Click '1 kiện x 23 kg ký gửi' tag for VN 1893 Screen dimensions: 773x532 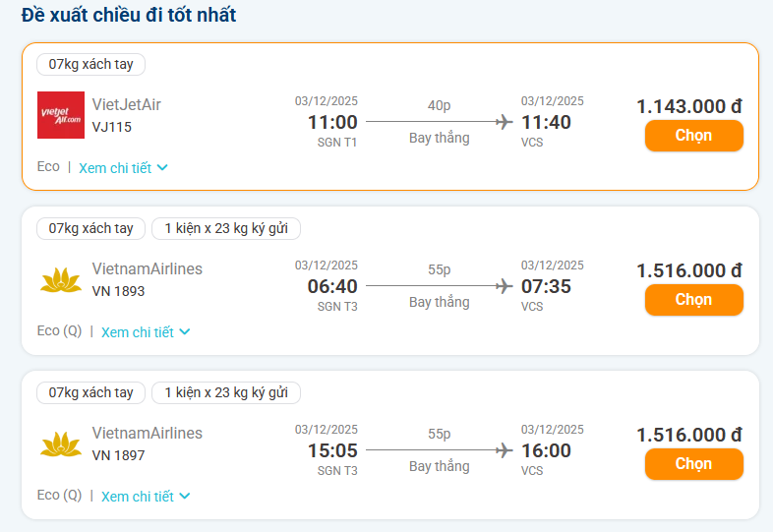pyautogui.click(x=226, y=229)
